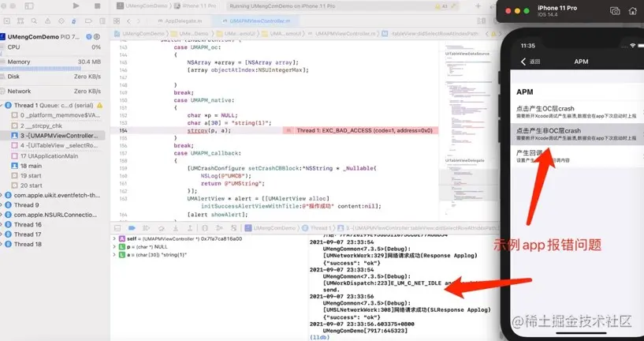Choose the iPhone 11 Pro run destination
This screenshot has height=341, width=644.
tap(195, 6)
